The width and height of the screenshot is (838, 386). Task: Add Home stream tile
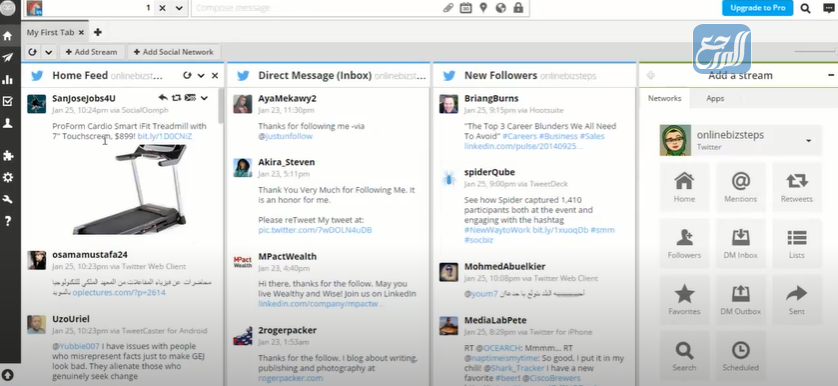pyautogui.click(x=684, y=187)
